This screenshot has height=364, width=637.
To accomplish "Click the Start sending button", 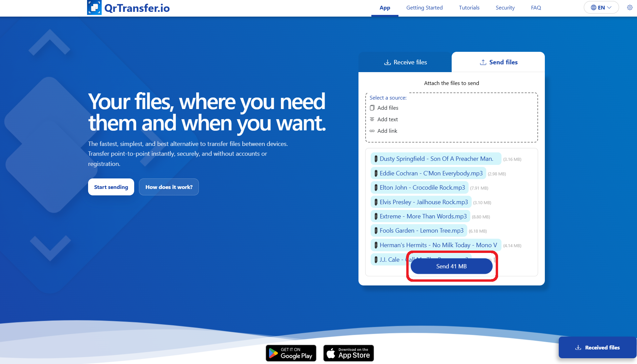I will (x=111, y=187).
